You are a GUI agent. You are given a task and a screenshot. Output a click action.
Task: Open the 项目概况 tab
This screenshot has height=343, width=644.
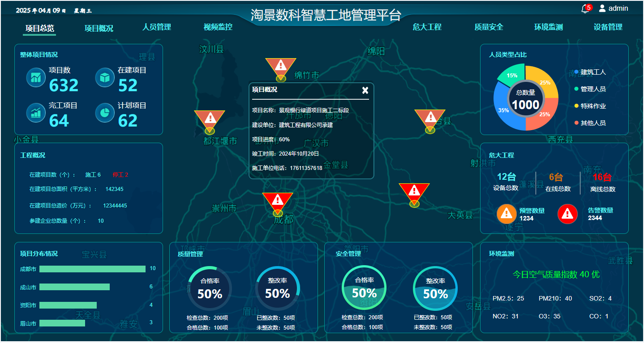point(99,28)
